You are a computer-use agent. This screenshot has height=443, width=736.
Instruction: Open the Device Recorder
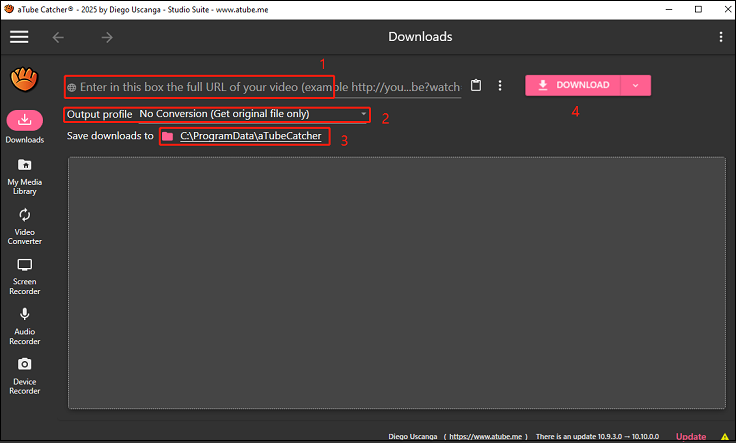coord(24,377)
